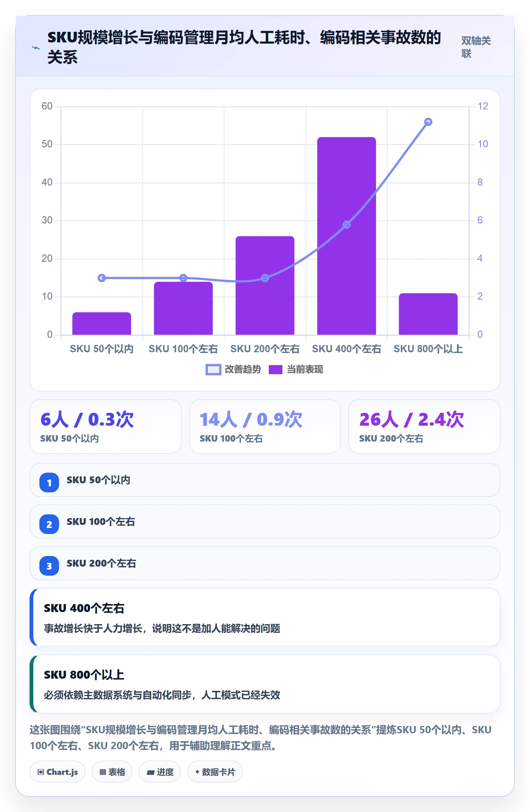Click the line point above SKU 50个以内
The image size is (530, 812).
click(102, 278)
